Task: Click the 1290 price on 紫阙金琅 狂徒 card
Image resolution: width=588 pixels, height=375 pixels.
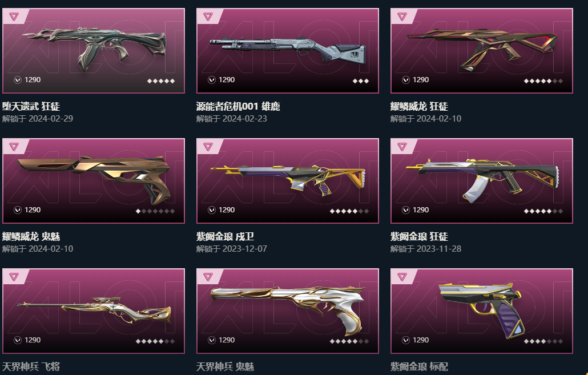Action: click(421, 210)
